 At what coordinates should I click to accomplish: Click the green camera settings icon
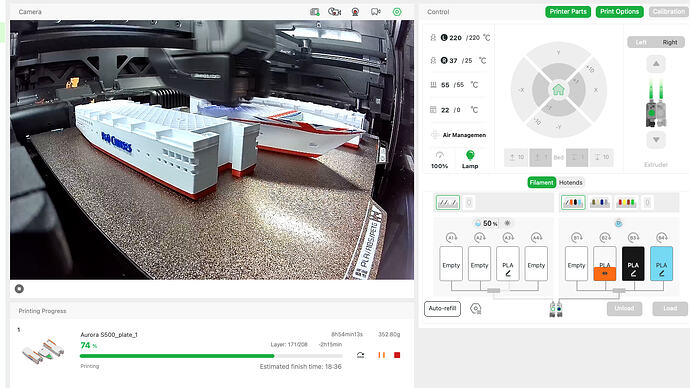pyautogui.click(x=397, y=12)
